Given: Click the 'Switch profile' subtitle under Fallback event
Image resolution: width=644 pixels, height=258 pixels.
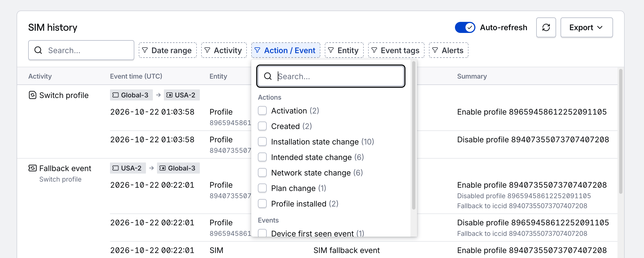Looking at the screenshot, I should pos(60,179).
